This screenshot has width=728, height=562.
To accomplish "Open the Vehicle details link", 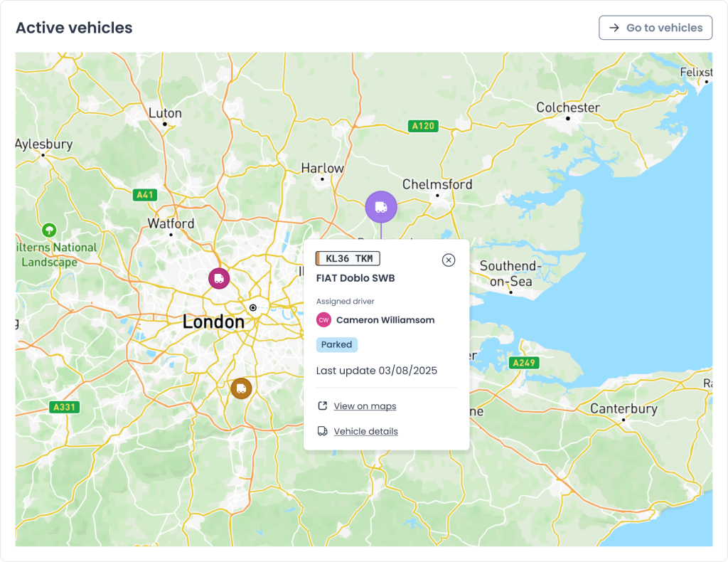I will click(x=365, y=431).
